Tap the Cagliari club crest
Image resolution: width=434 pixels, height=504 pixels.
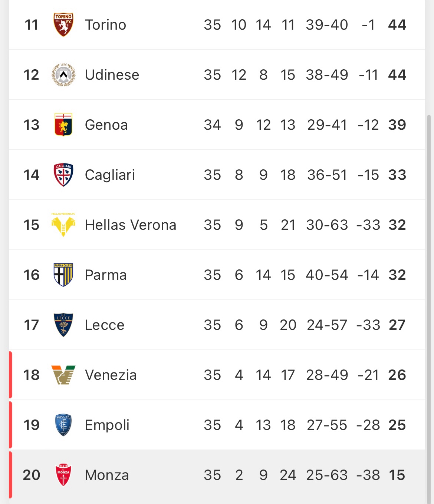[63, 175]
